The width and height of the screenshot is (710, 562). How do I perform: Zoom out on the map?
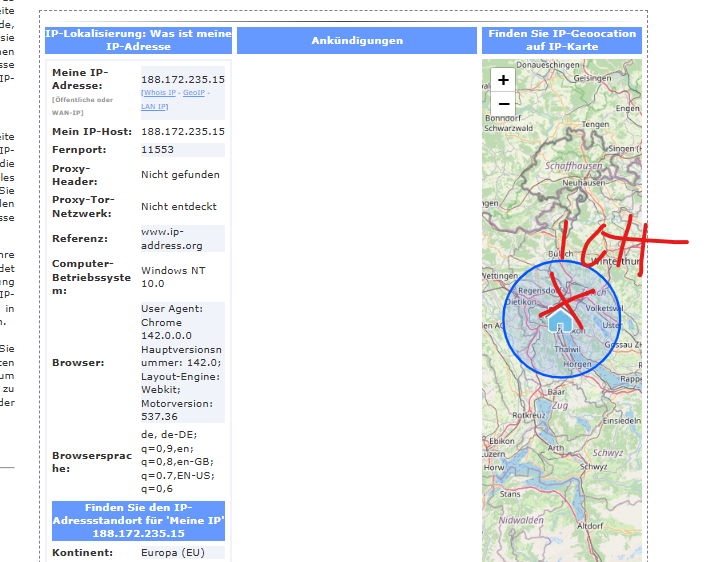coord(503,103)
